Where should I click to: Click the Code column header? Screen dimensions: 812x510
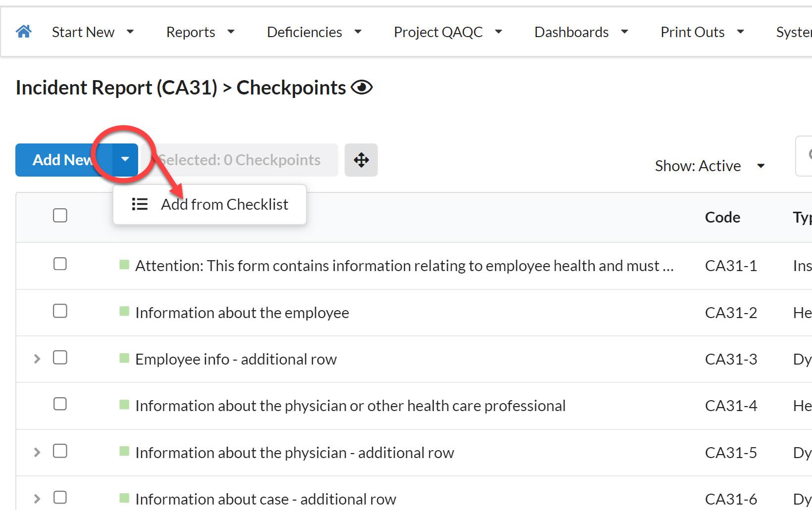(722, 217)
